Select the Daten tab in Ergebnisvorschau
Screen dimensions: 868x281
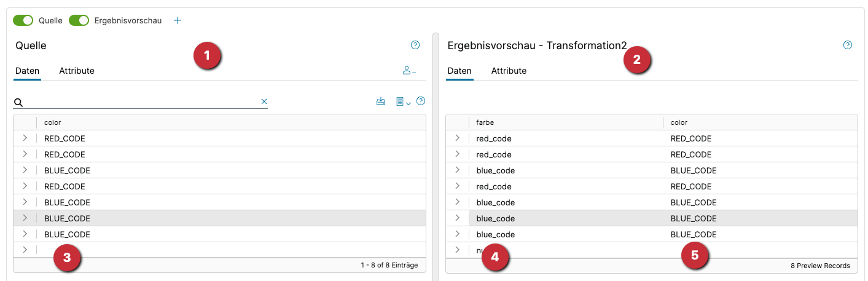459,71
